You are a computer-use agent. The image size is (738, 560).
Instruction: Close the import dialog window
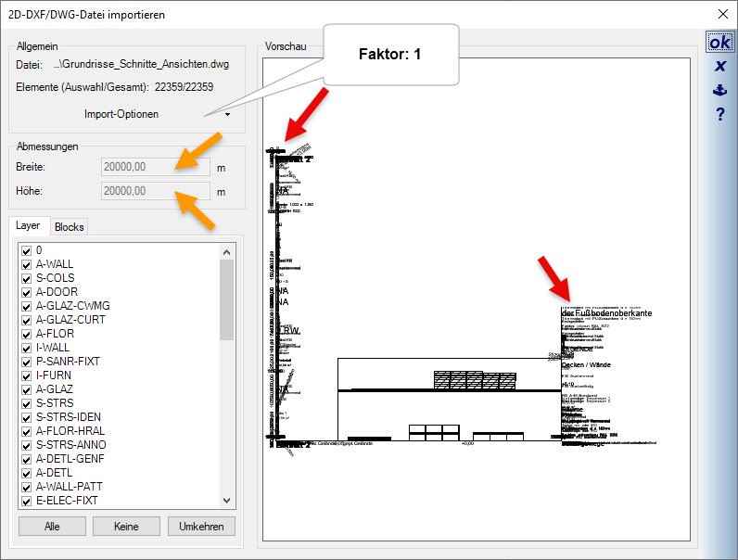[x=722, y=13]
